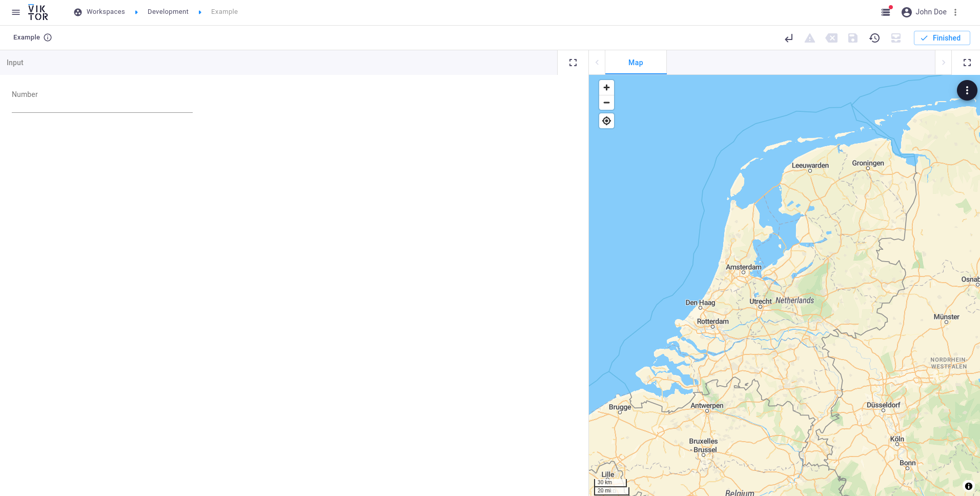Click the Example info icon
The height and width of the screenshot is (496, 980).
click(48, 37)
